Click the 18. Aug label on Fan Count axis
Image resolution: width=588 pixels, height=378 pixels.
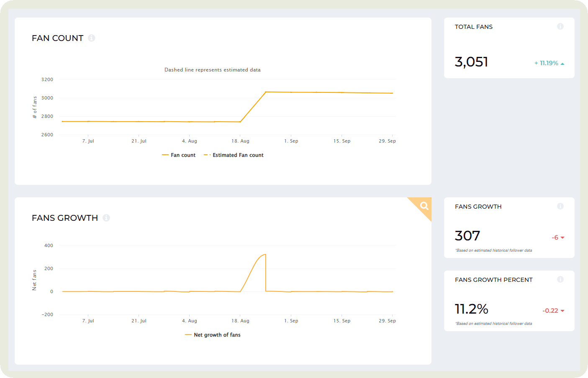click(240, 141)
